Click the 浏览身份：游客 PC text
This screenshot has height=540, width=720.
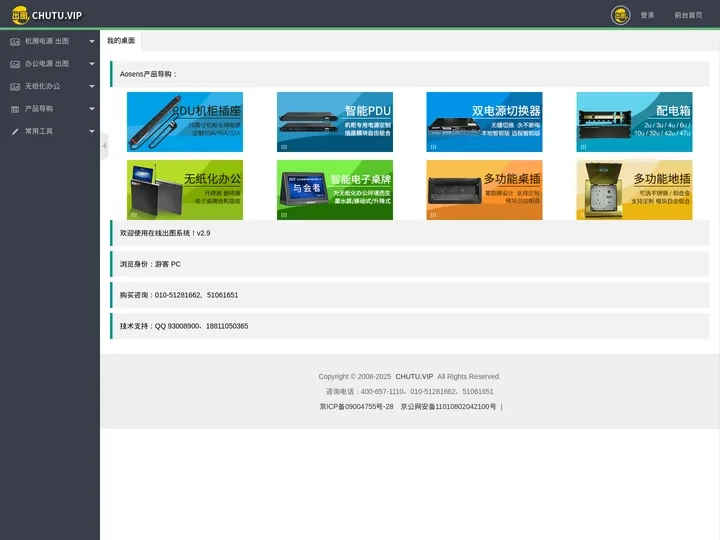[x=150, y=264]
